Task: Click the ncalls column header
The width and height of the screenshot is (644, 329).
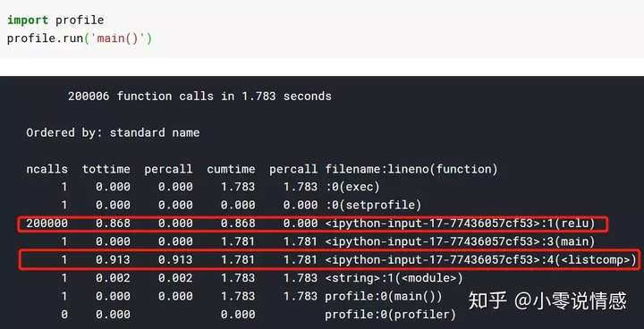Action: pyautogui.click(x=47, y=169)
